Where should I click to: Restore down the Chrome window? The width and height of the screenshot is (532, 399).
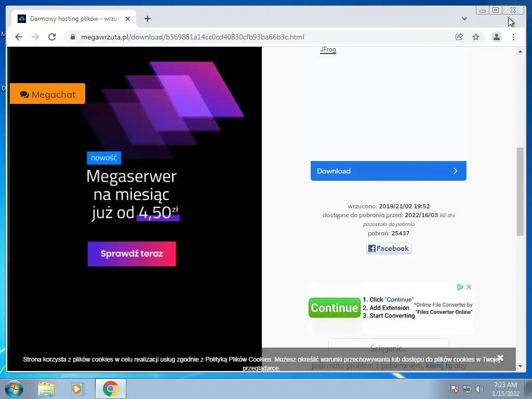click(x=496, y=10)
